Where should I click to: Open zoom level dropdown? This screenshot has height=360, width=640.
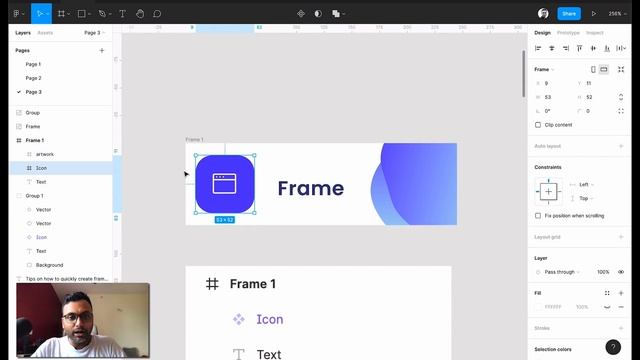pos(617,13)
